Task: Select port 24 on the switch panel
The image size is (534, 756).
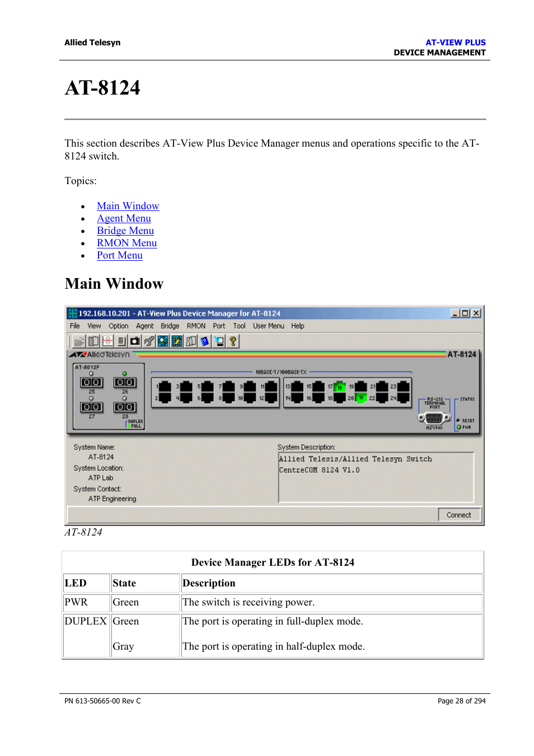Action: pyautogui.click(x=404, y=398)
